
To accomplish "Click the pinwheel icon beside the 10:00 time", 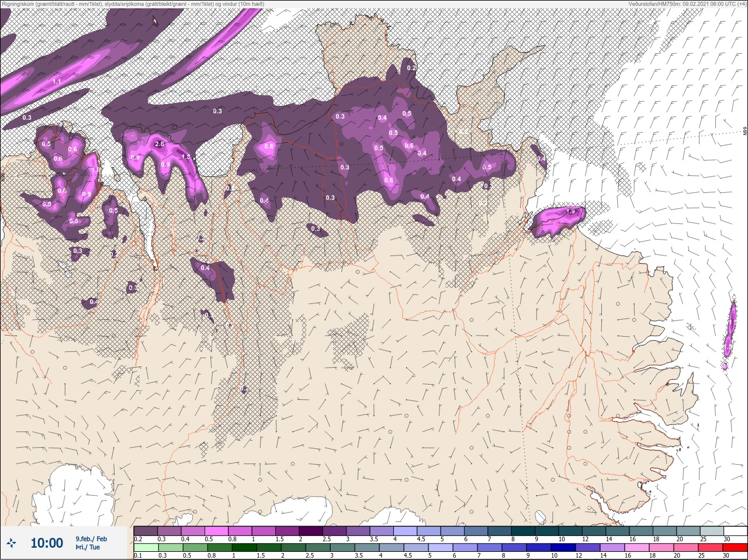I will [x=12, y=544].
